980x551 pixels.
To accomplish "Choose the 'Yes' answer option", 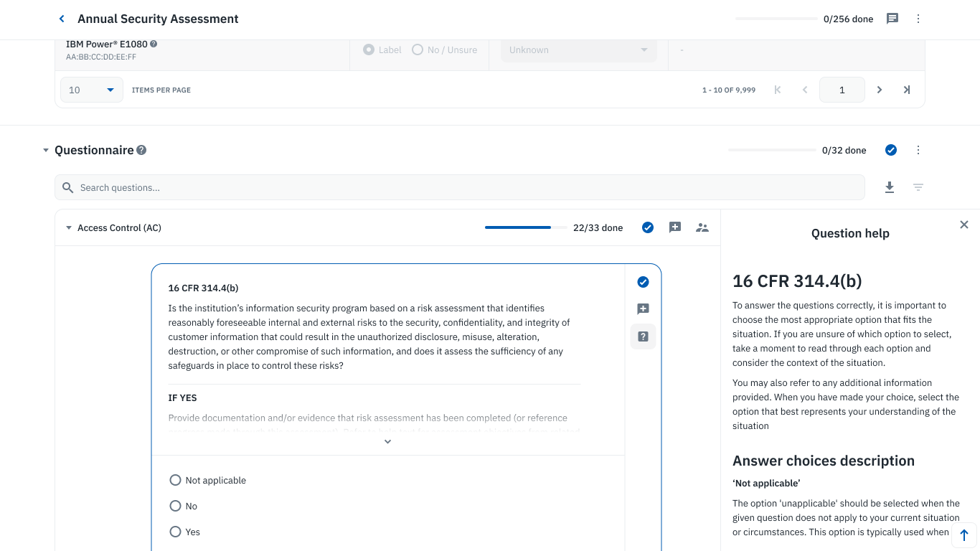I will pos(175,532).
